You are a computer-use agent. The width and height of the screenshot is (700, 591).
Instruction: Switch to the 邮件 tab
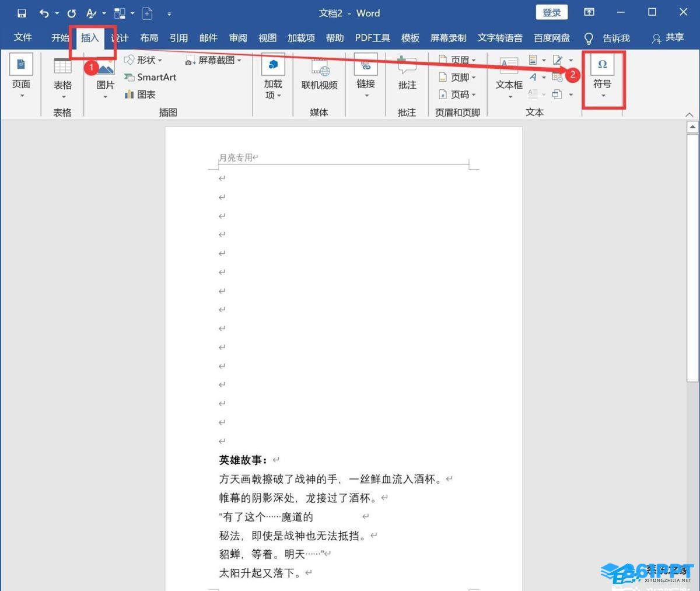coord(208,37)
